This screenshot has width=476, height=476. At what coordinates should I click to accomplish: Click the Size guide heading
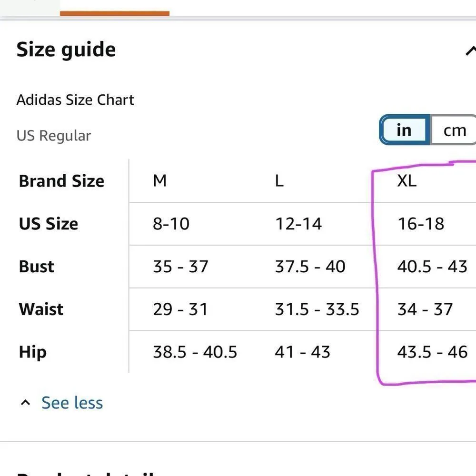click(66, 50)
